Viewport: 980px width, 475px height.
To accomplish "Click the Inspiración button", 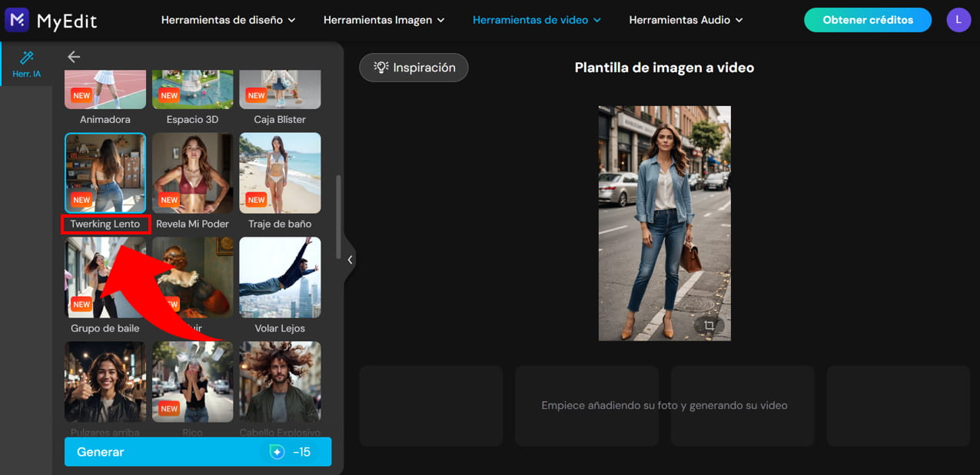I will click(x=414, y=68).
